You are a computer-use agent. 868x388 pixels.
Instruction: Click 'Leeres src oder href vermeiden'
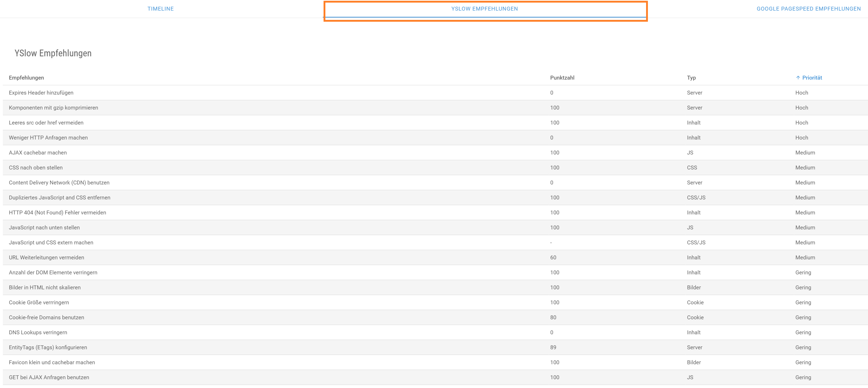tap(46, 122)
